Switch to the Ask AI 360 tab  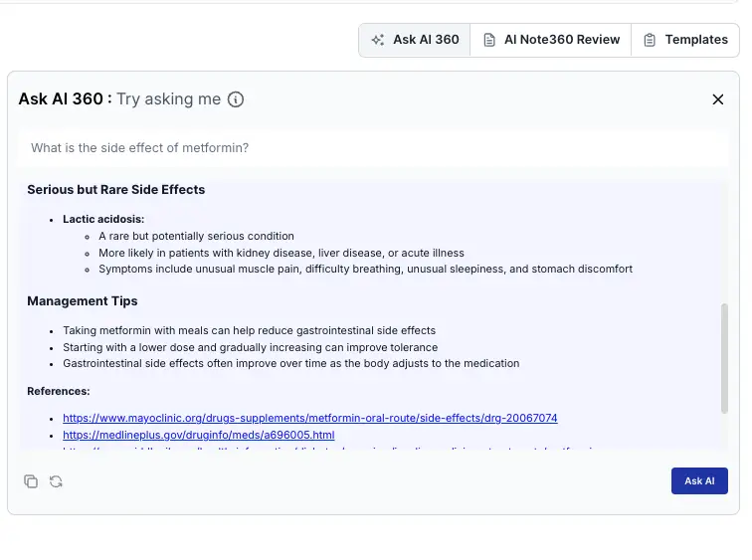coord(415,40)
